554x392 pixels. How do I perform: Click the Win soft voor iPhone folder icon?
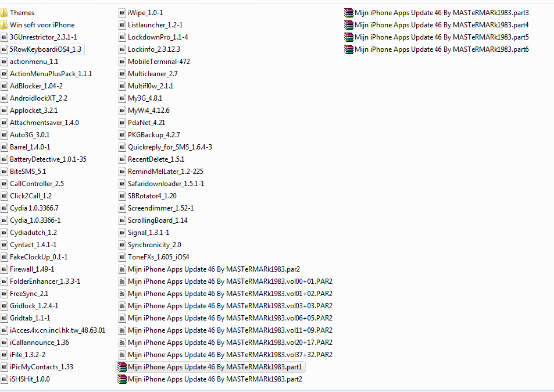pos(3,25)
